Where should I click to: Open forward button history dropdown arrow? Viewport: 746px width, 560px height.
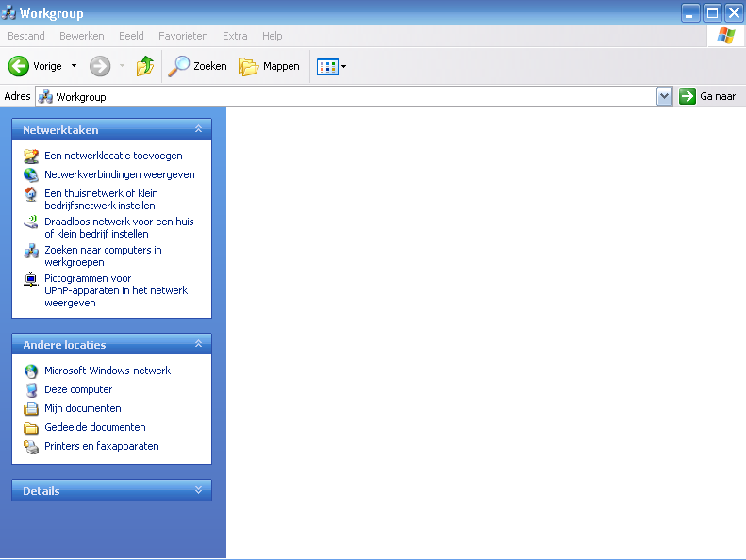click(122, 66)
